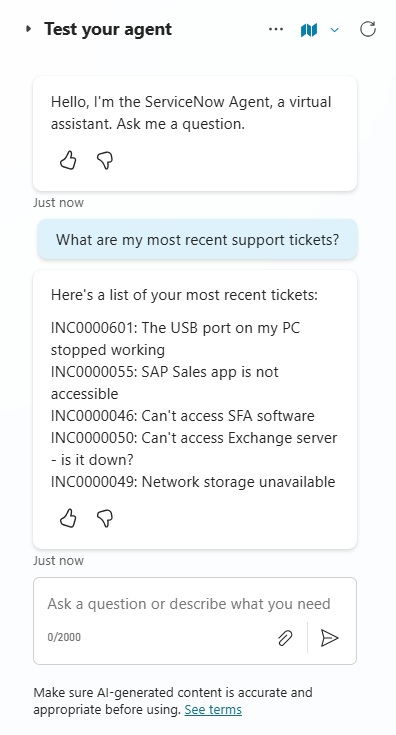Screen dimensions: 396x735
Task: Give thumbs down to the tickets list response
Action: (x=105, y=518)
